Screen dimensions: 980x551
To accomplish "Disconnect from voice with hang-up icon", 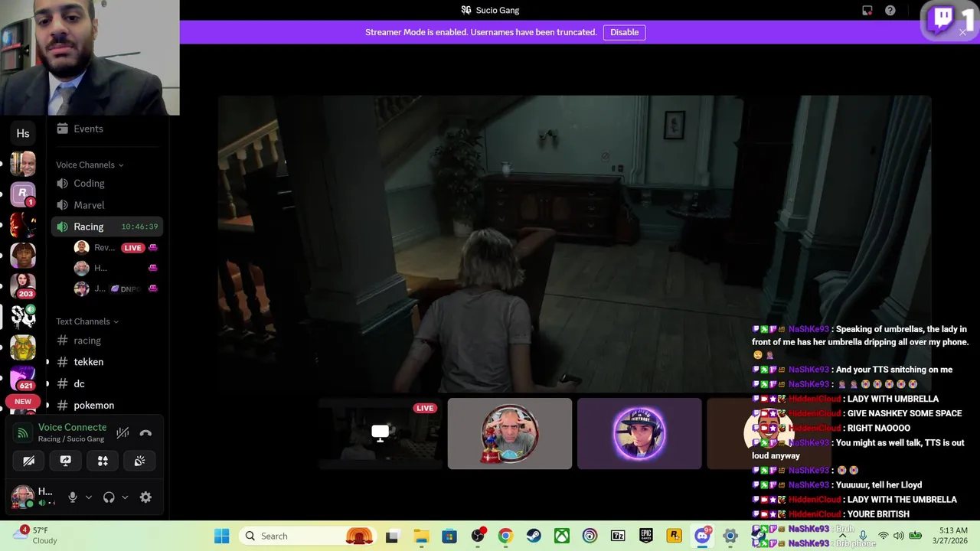I will [145, 433].
